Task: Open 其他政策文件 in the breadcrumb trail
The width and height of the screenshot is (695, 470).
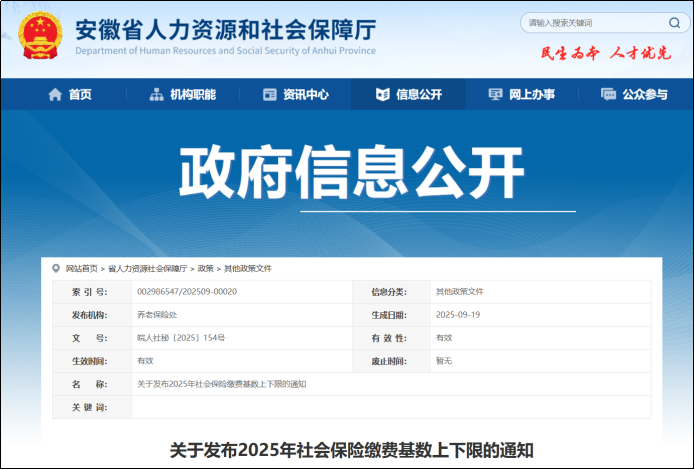Action: (x=248, y=269)
